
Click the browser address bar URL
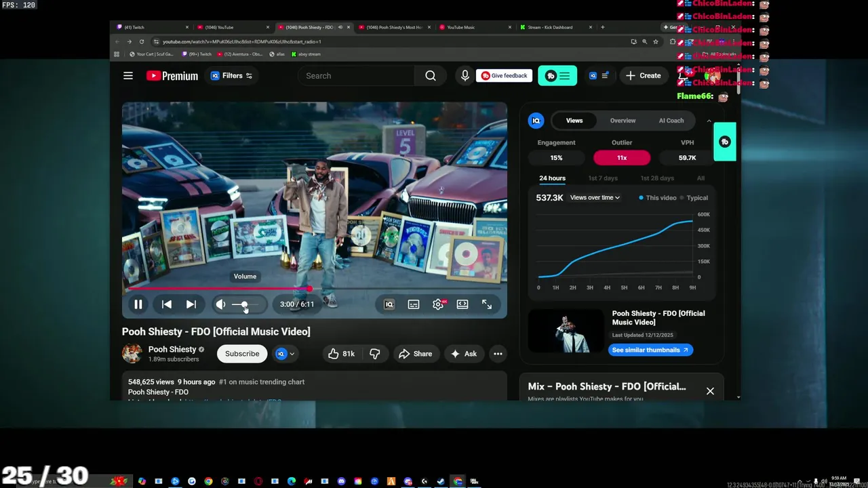point(242,41)
